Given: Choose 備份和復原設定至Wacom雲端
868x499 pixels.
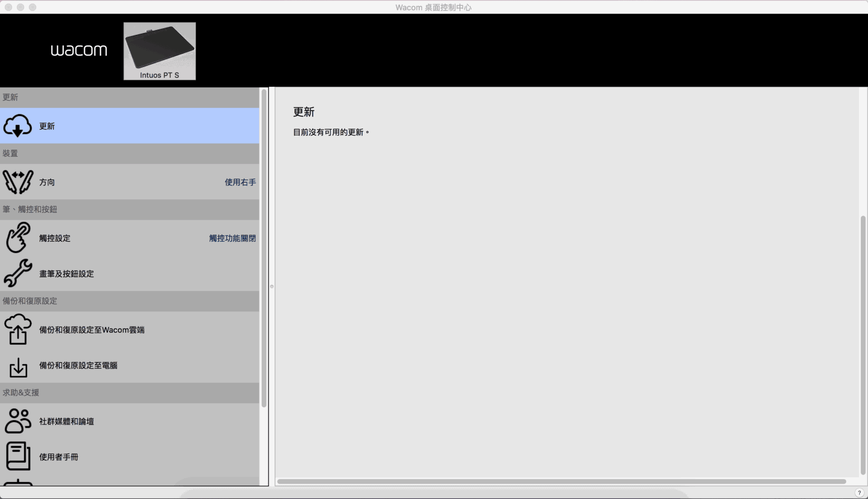Looking at the screenshot, I should click(130, 330).
